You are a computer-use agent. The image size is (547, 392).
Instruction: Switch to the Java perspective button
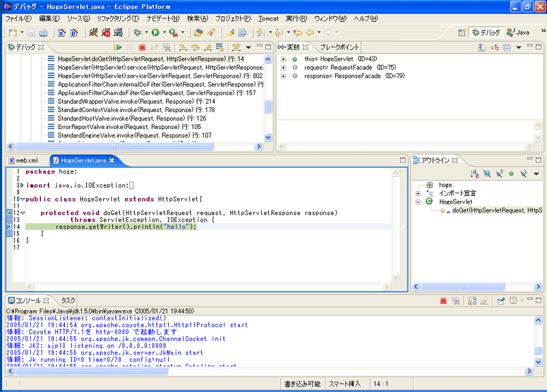click(x=518, y=32)
